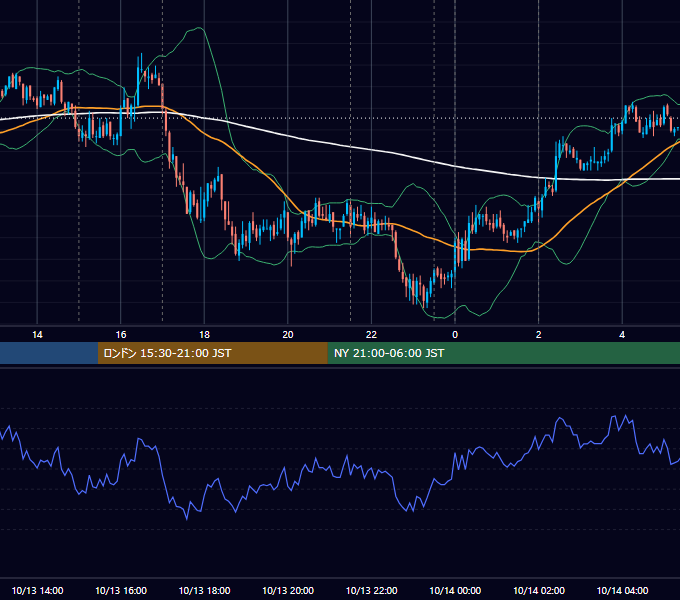Click the 10/13 14:00 time label

37,590
